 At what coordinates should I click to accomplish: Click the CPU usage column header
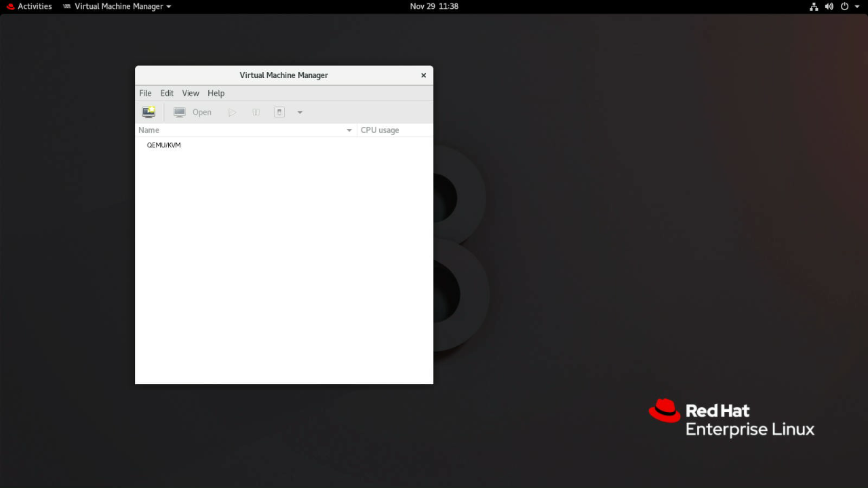[x=380, y=130]
